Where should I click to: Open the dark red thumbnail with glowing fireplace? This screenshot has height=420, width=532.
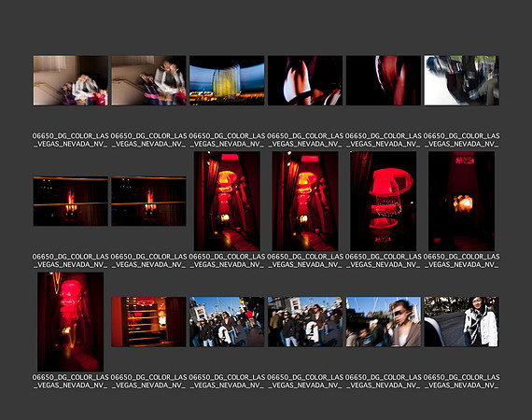coord(461,202)
